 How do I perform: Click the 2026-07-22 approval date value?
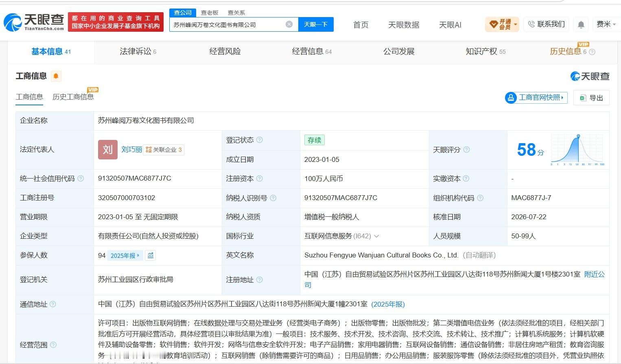[x=529, y=217]
